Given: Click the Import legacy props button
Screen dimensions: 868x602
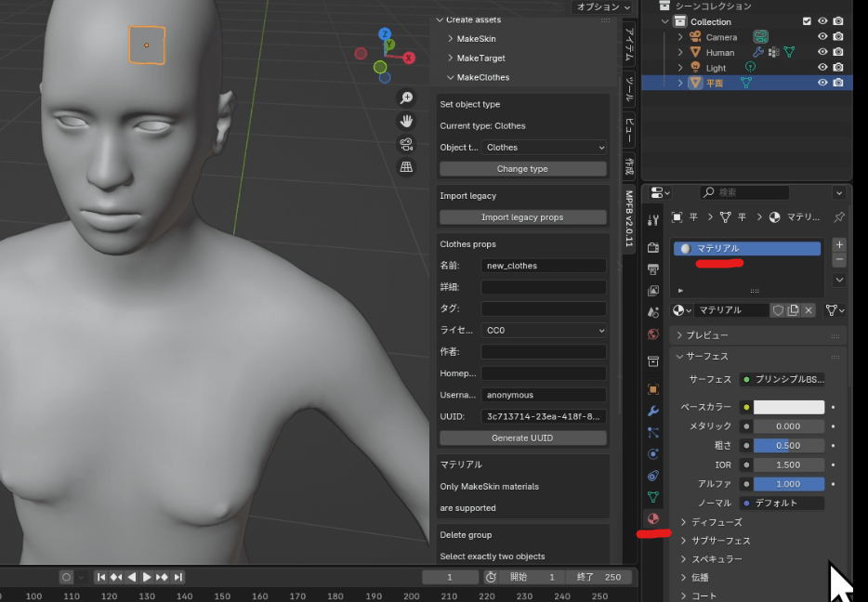Looking at the screenshot, I should 522,217.
